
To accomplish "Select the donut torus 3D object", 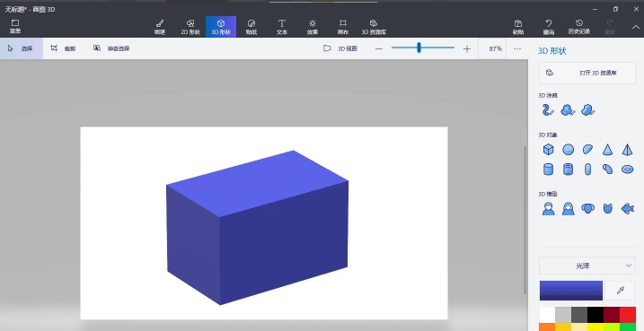I will click(627, 169).
